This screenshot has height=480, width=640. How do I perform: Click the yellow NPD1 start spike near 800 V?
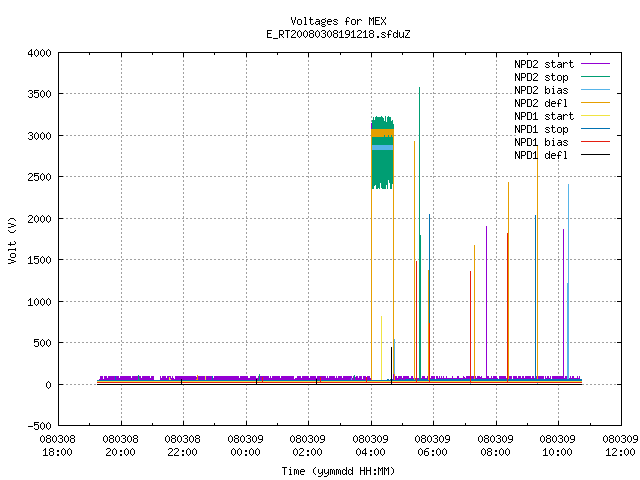(381, 347)
